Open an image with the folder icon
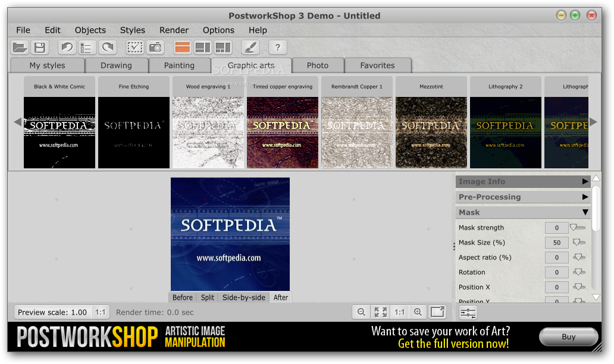The width and height of the screenshot is (614, 364). point(20,48)
